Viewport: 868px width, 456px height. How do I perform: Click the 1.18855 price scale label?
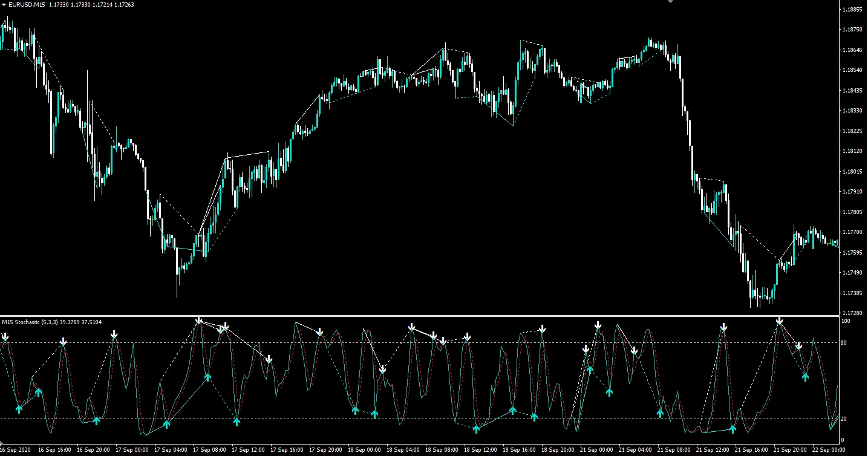point(852,10)
